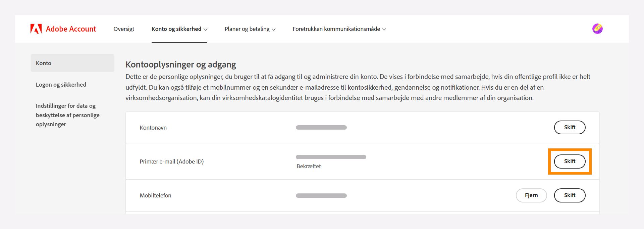This screenshot has width=644, height=229.
Task: Click Skift next to Kontonavn
Action: click(x=570, y=127)
